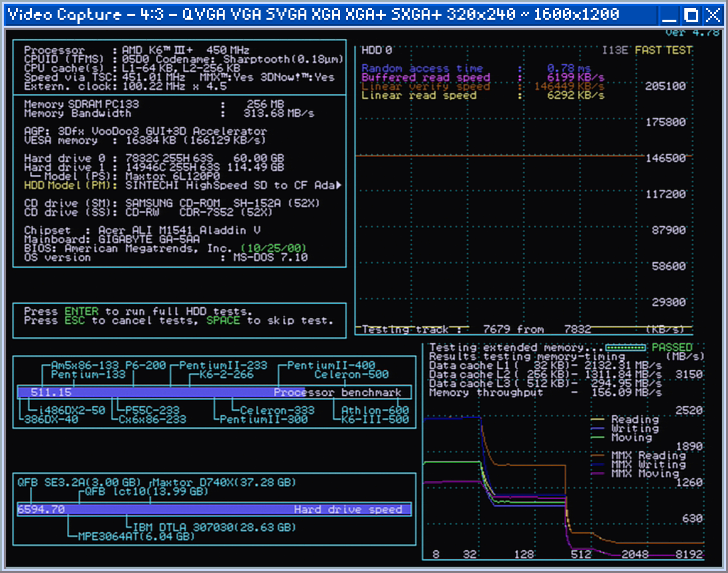Click the green ESC key prompt
Viewport: 728px width, 573px height.
point(75,320)
